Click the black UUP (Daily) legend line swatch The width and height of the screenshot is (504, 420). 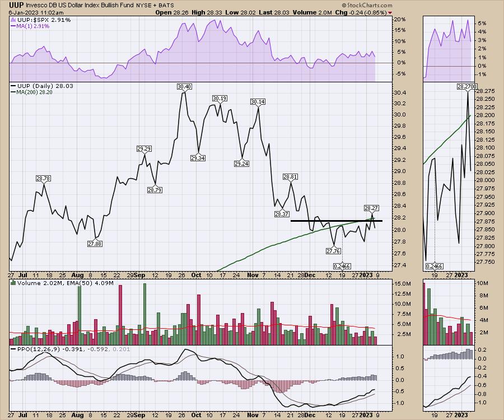click(13, 86)
